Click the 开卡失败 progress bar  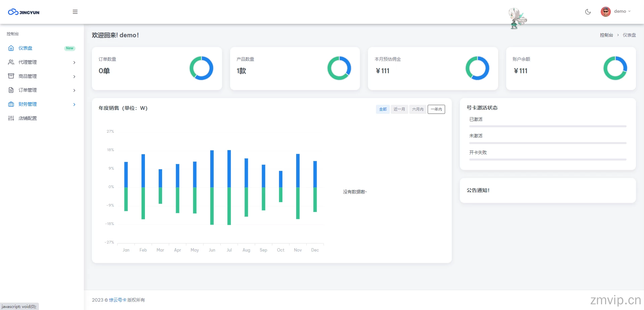548,160
